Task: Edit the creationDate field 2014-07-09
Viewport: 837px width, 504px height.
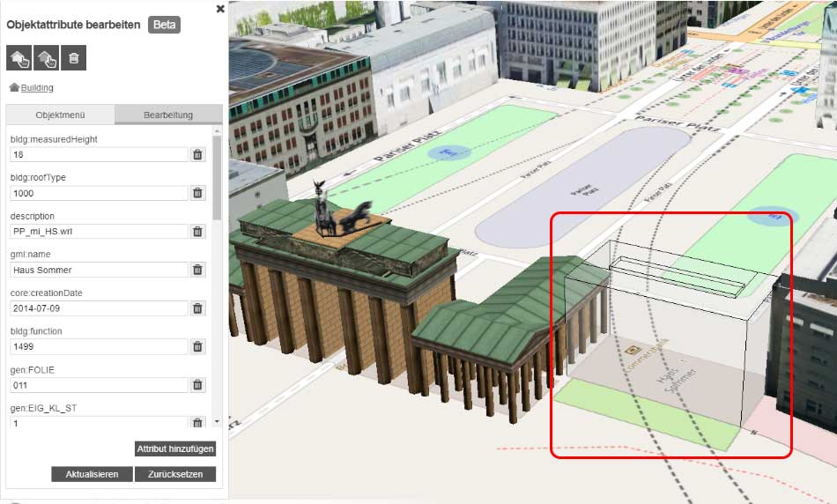Action: [x=100, y=308]
